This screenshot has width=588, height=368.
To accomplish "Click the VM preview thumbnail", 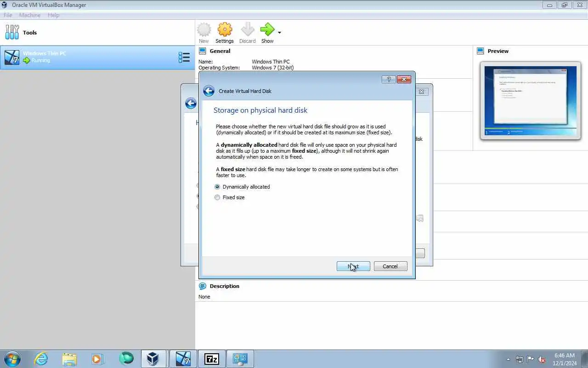I will [x=531, y=101].
